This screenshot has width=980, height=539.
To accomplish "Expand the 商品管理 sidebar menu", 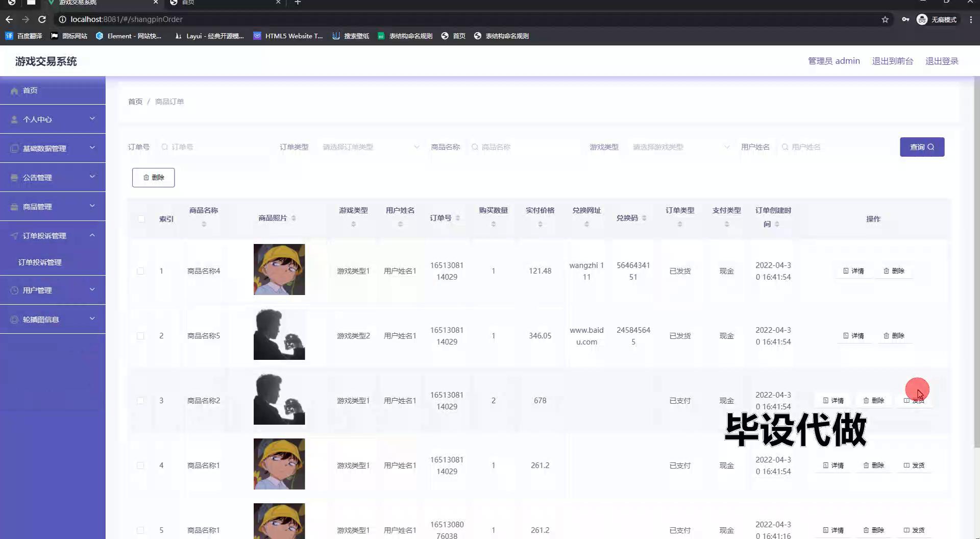I will (53, 207).
